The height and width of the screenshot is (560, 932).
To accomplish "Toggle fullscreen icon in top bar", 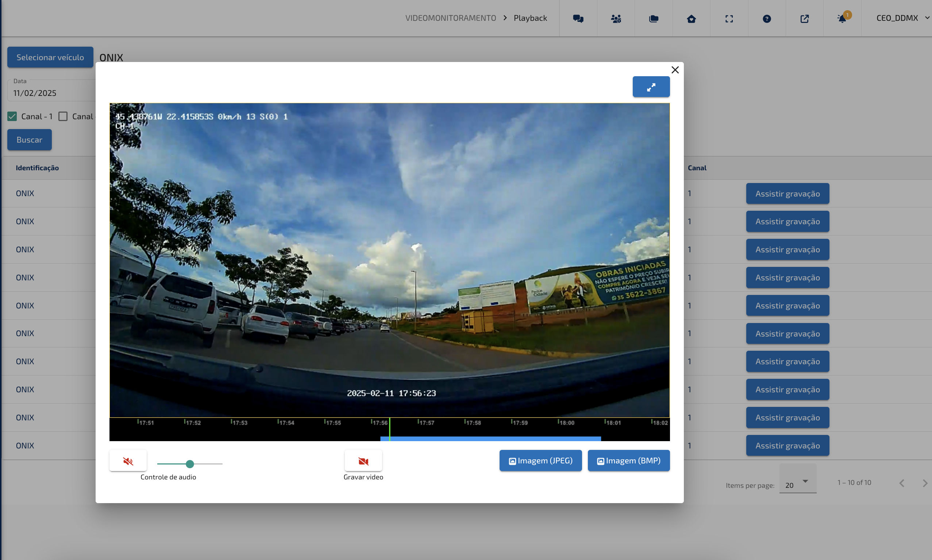I will click(729, 19).
